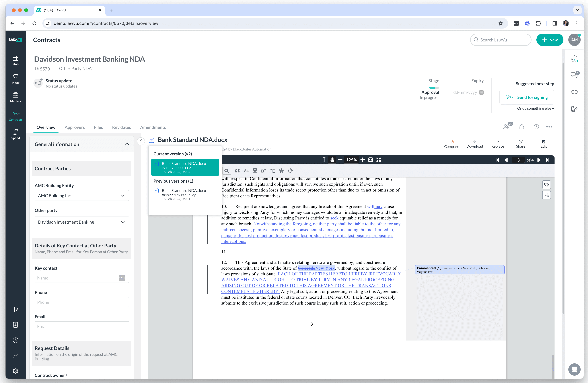The width and height of the screenshot is (588, 383).
Task: Open the Inbox in the sidebar
Action: (x=16, y=79)
